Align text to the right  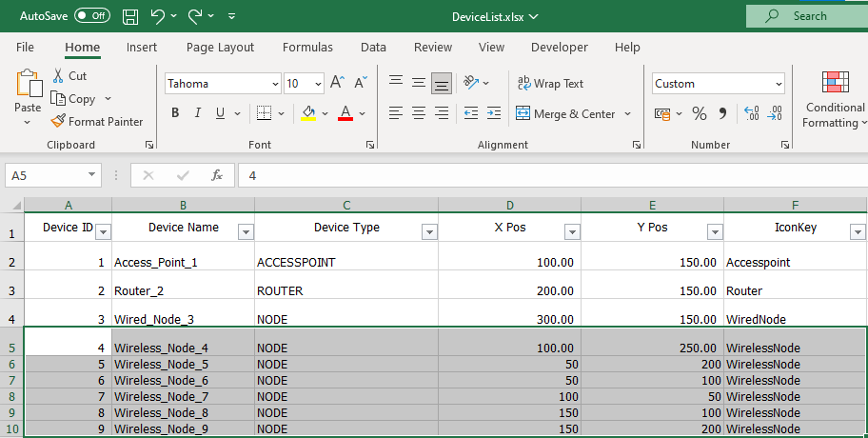(x=442, y=113)
